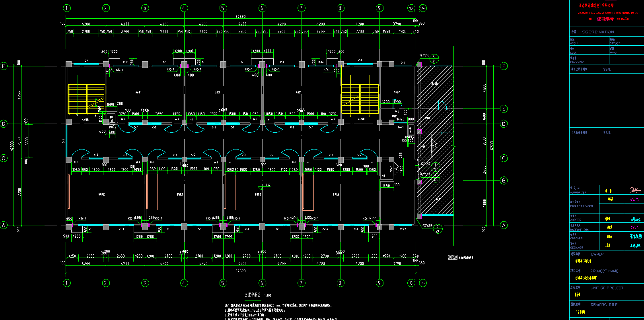Select axis bubble F on the right side

click(x=504, y=66)
